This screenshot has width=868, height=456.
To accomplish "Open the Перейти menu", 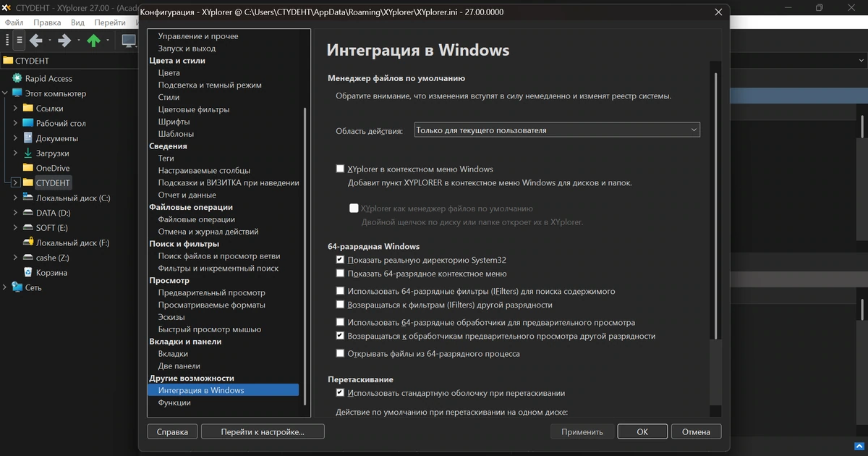I will pos(110,23).
